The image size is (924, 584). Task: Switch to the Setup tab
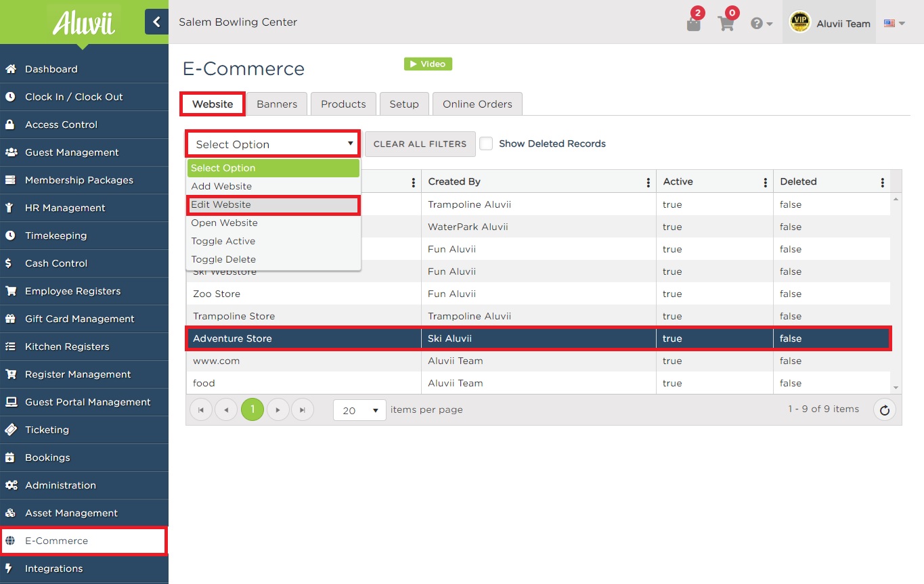coord(404,104)
